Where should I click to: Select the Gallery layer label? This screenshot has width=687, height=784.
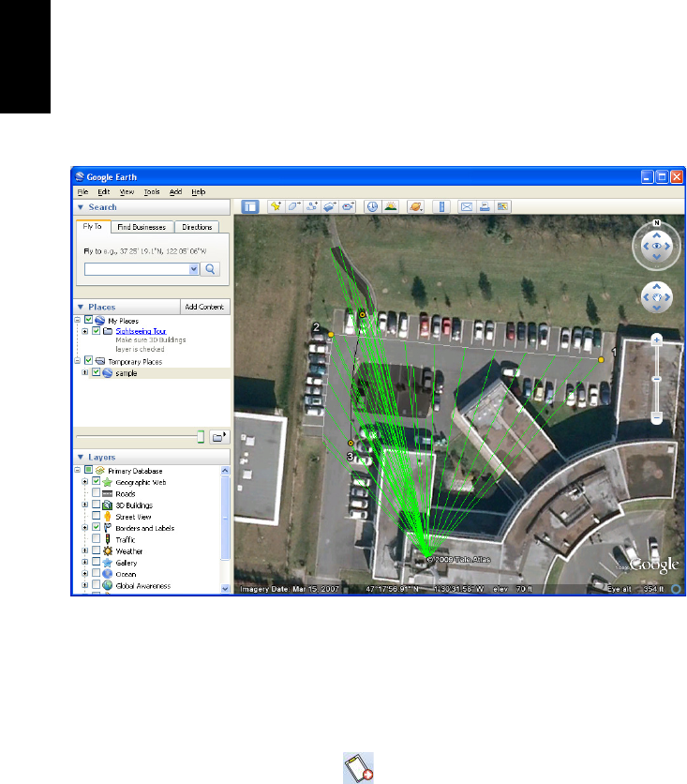[x=126, y=563]
